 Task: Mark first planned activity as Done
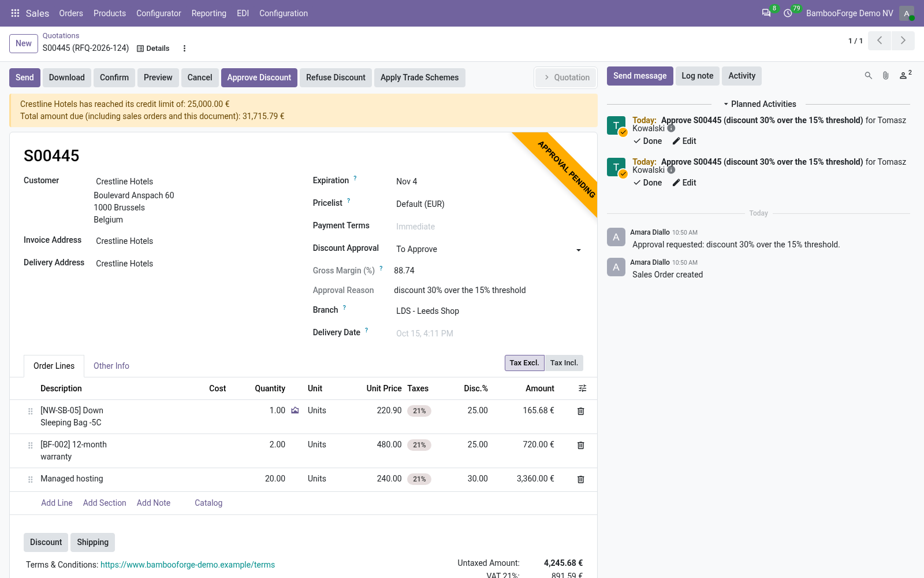(647, 141)
